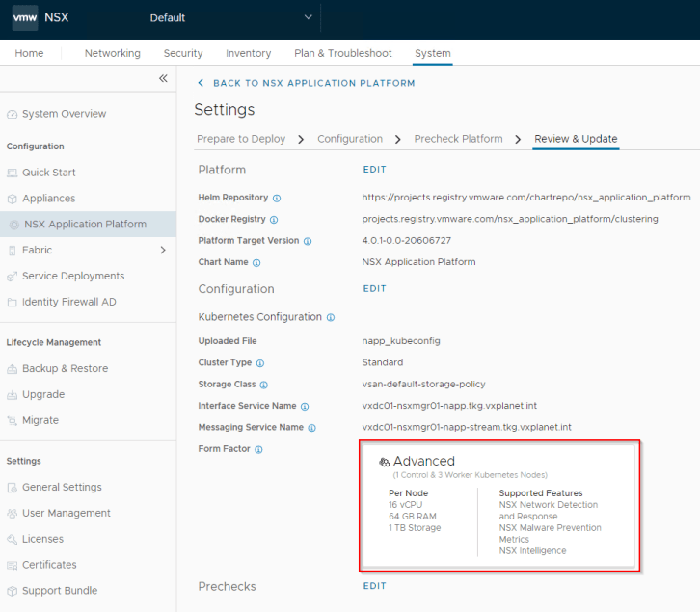
Task: Edit the Configuration section
Action: (x=374, y=289)
